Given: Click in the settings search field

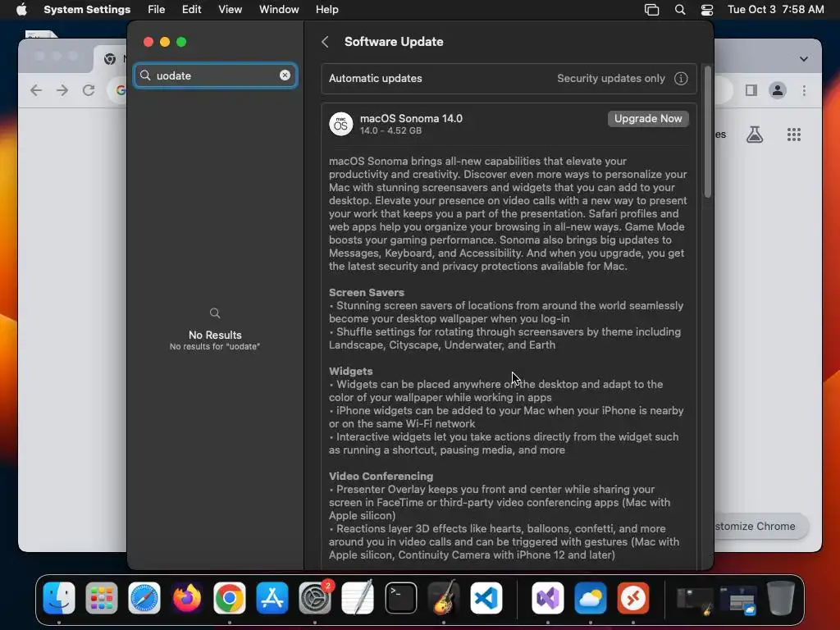Looking at the screenshot, I should [216, 75].
